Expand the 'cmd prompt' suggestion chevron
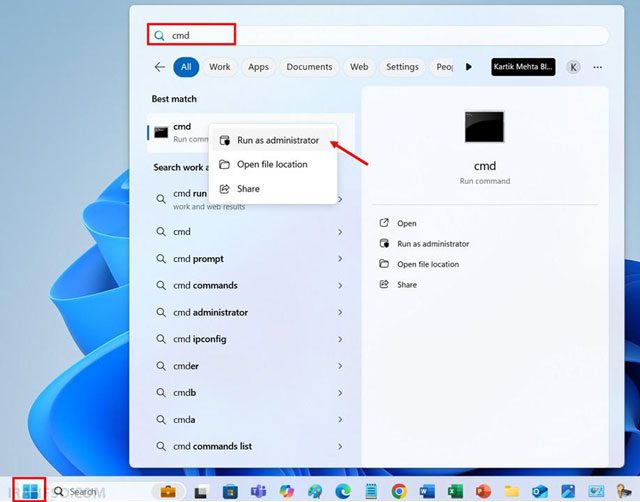640x502 pixels. pos(340,259)
